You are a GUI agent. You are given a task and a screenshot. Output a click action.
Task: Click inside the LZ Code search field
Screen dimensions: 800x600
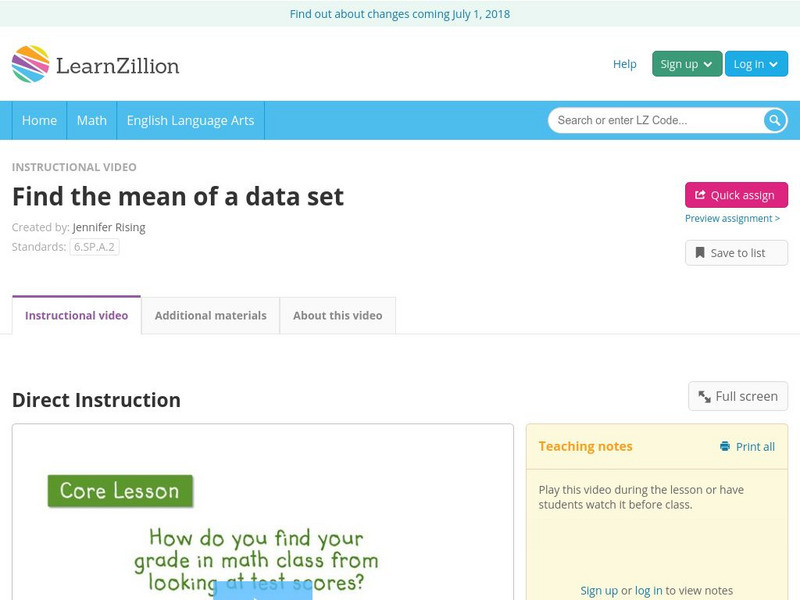point(650,119)
